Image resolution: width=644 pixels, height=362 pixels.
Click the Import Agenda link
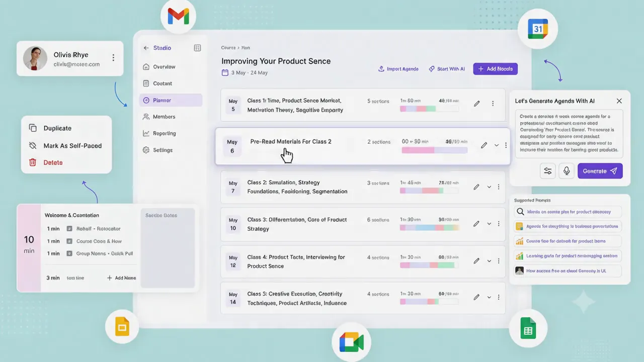tap(398, 69)
